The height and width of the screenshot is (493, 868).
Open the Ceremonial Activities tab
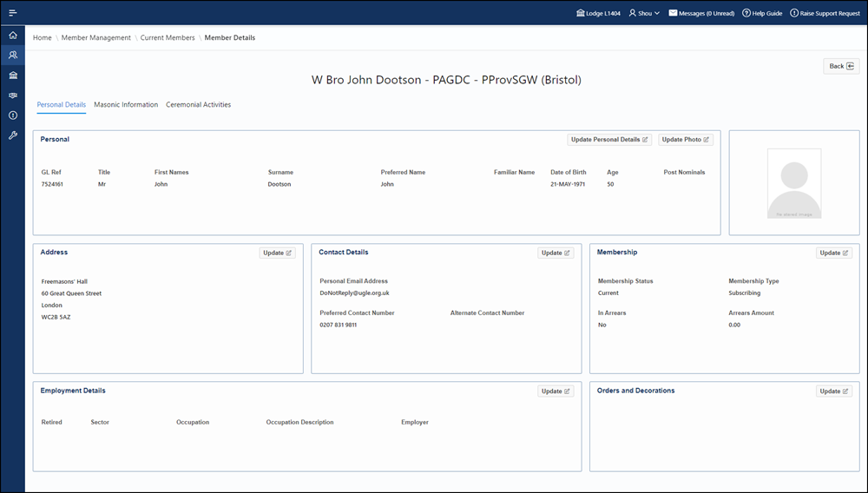click(198, 105)
